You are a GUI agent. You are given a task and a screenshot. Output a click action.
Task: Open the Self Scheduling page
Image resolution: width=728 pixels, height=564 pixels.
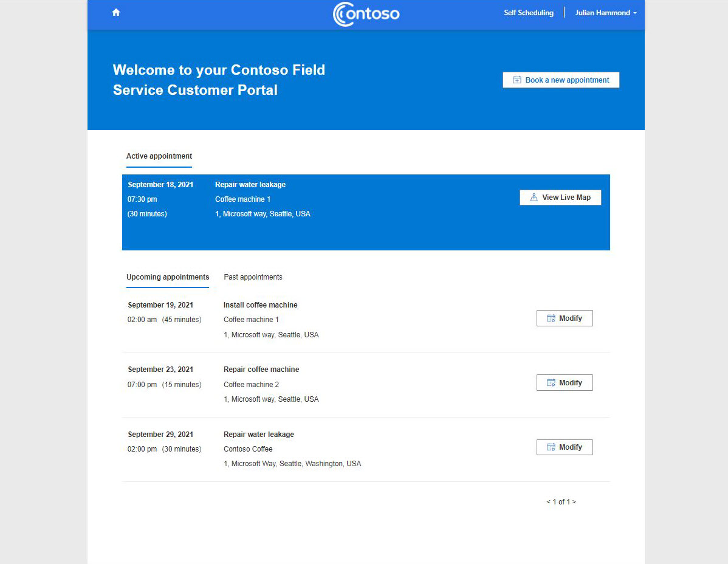pos(528,12)
